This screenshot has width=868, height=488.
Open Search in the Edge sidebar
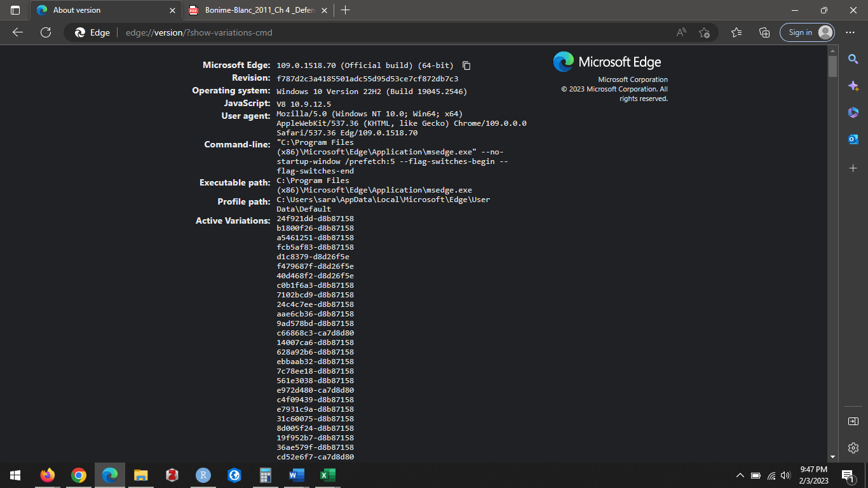853,58
